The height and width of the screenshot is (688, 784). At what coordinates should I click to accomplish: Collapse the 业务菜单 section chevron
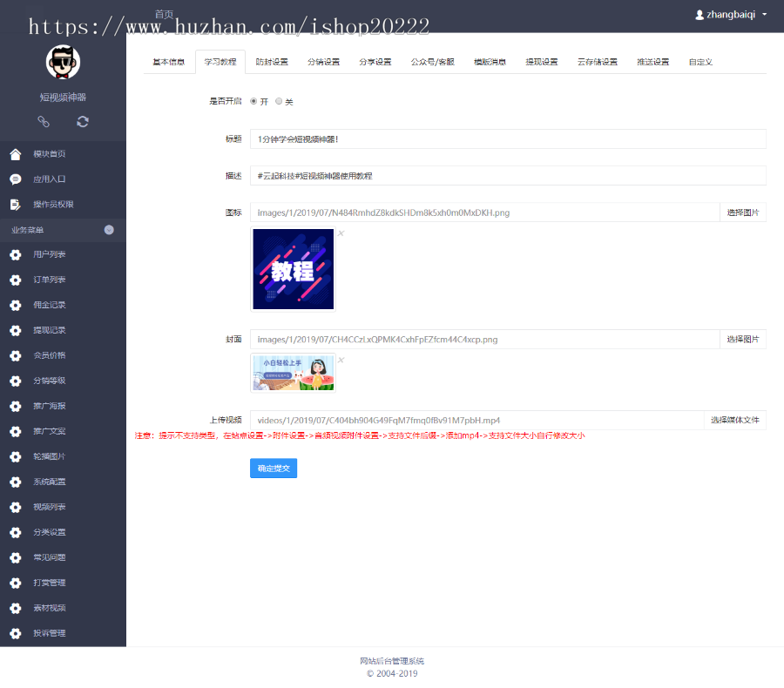coord(109,230)
